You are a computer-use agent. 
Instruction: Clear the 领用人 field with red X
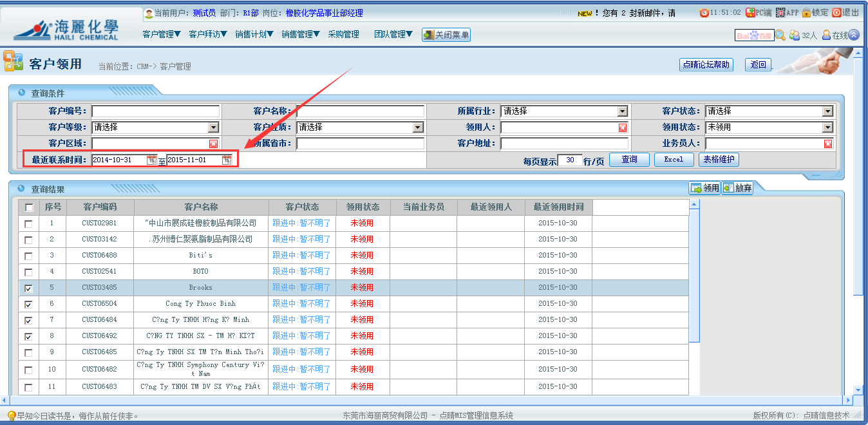[623, 127]
